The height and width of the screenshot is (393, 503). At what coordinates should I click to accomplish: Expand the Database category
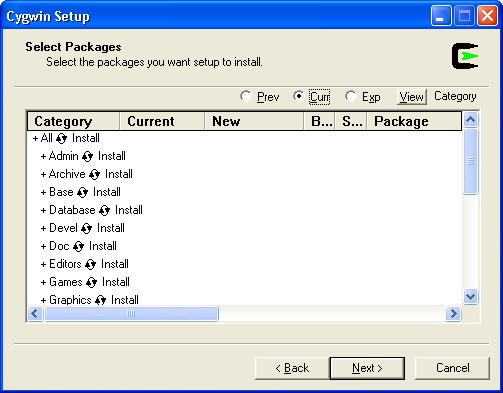coord(43,210)
